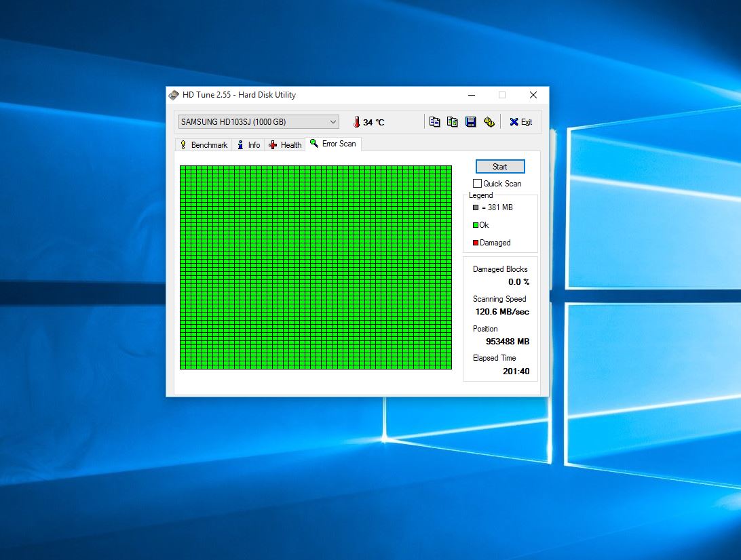The image size is (741, 560).
Task: Click the Legend group label
Action: coord(480,195)
